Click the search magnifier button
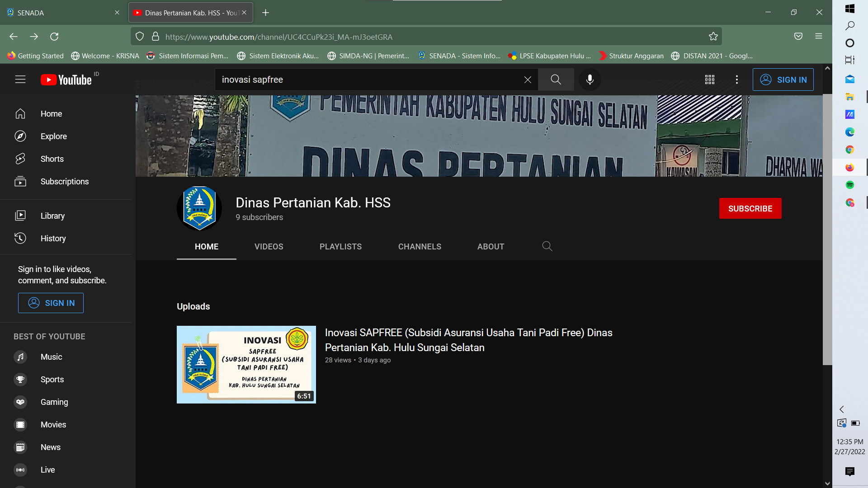868x488 pixels. 556,80
